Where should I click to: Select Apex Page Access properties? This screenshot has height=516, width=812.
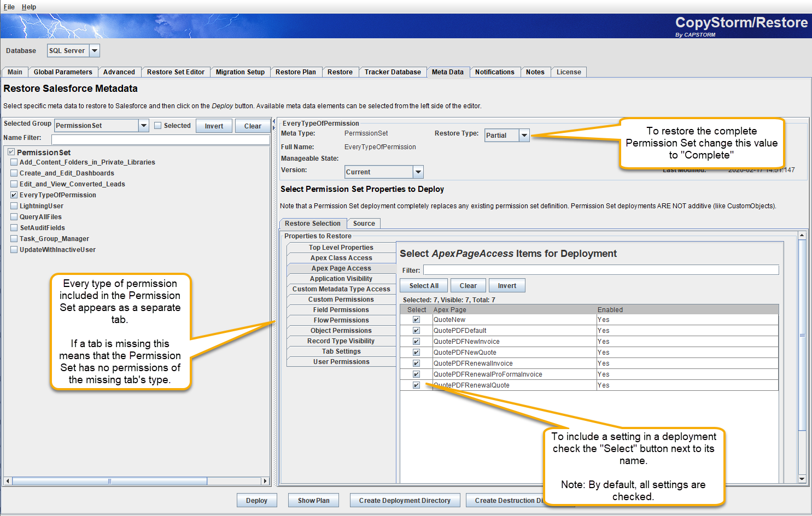[341, 268]
